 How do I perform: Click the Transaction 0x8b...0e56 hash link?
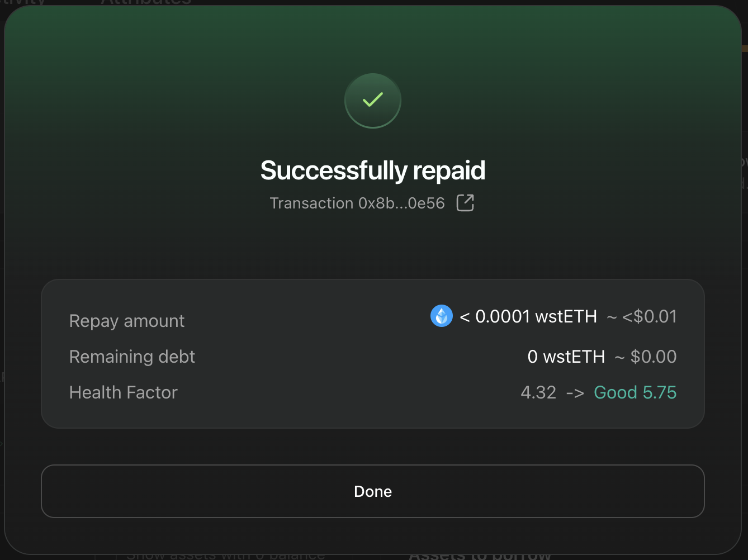point(357,203)
